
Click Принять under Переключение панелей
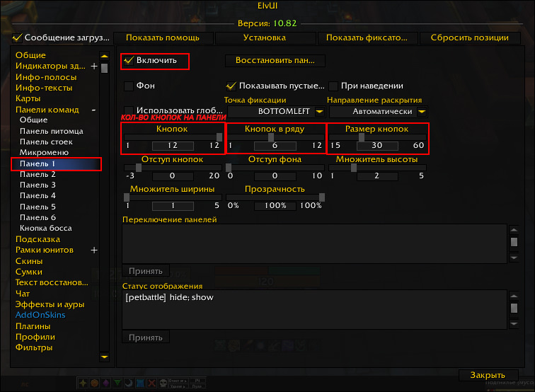click(146, 271)
